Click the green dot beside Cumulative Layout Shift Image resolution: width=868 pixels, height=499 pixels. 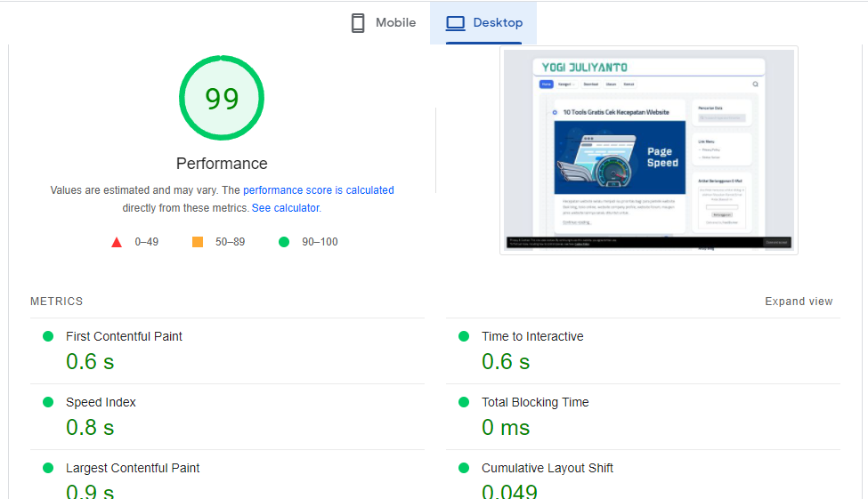click(464, 468)
